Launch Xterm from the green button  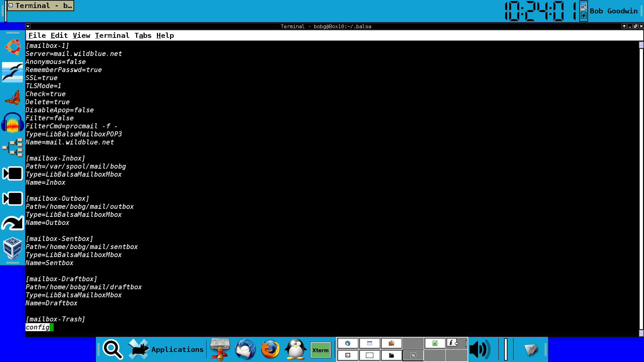[x=321, y=350]
